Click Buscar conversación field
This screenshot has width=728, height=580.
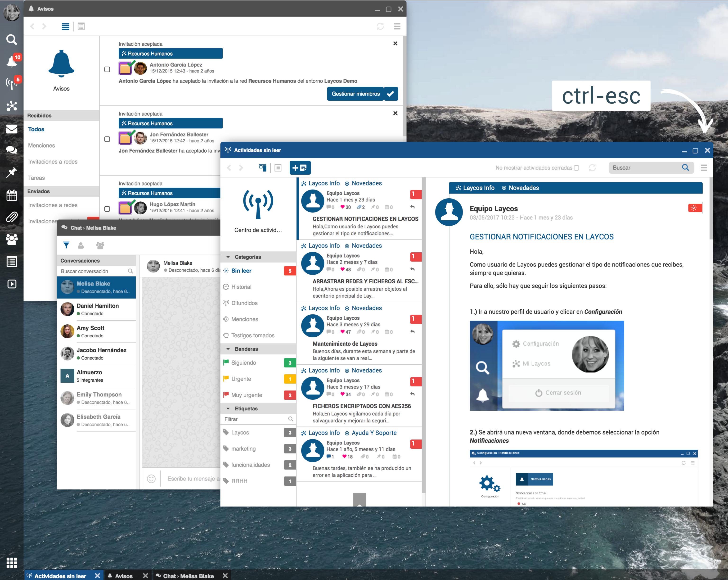point(96,271)
